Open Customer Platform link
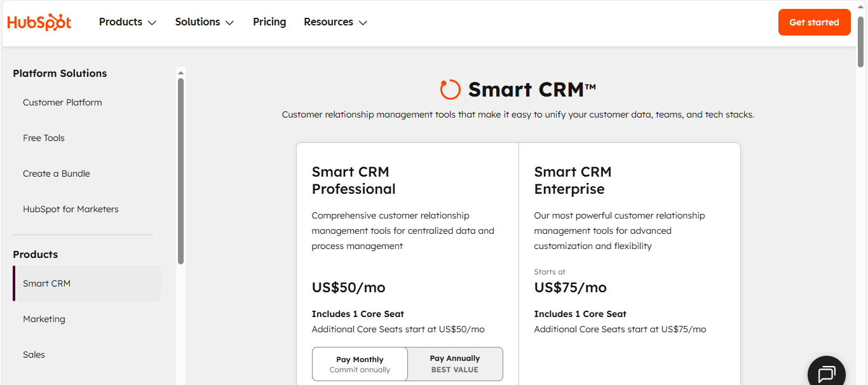The width and height of the screenshot is (868, 385). pyautogui.click(x=62, y=102)
